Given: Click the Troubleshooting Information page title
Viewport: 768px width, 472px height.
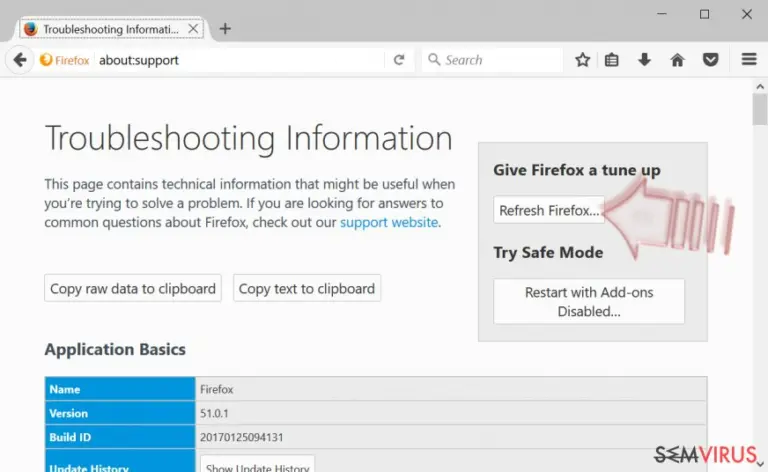Looking at the screenshot, I should point(248,139).
